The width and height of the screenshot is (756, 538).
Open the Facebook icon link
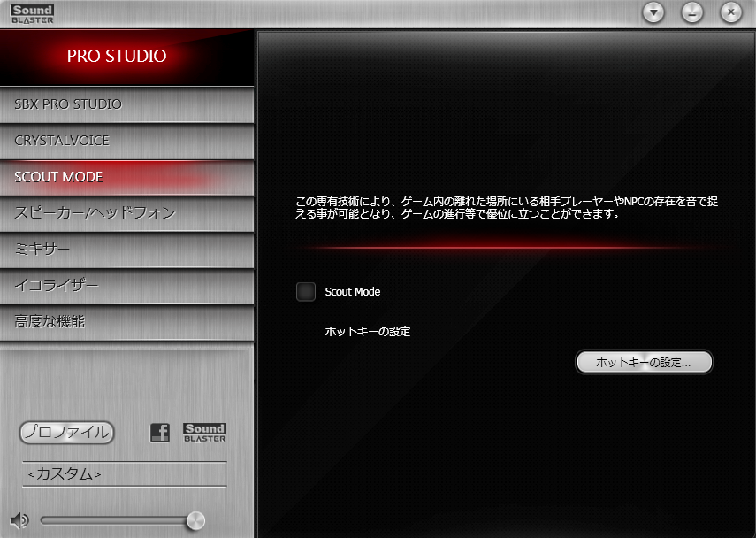159,433
